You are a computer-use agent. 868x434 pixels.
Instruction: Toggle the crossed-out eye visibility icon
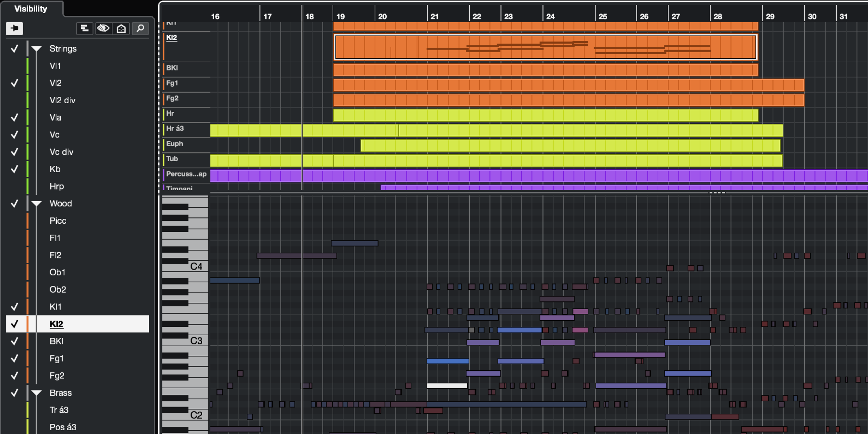tap(103, 28)
